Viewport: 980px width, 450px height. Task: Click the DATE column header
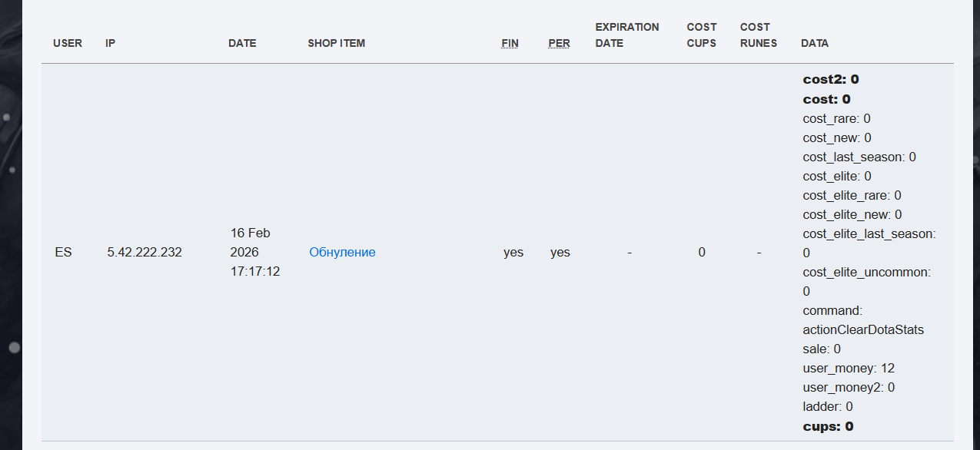[242, 43]
